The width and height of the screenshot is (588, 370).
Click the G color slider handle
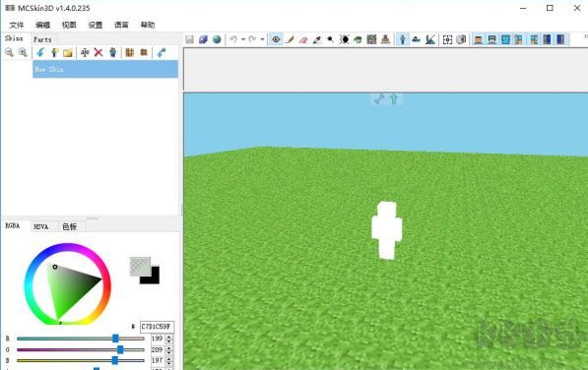120,349
